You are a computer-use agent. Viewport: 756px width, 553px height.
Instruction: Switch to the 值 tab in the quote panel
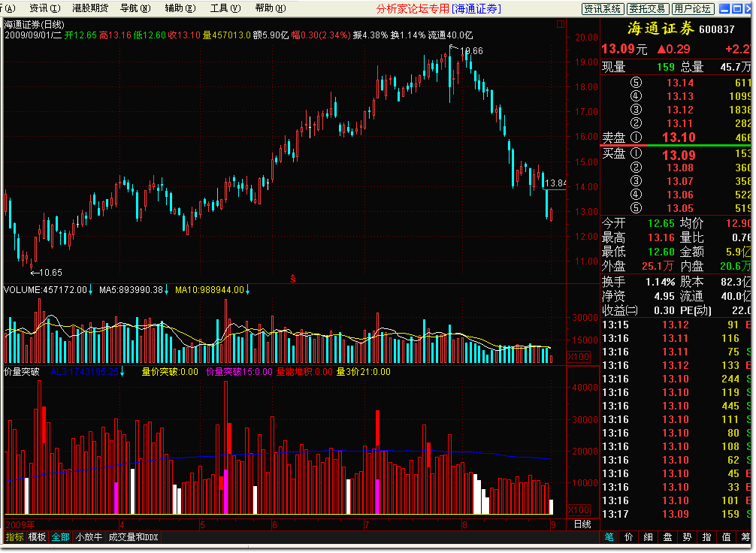coord(726,537)
